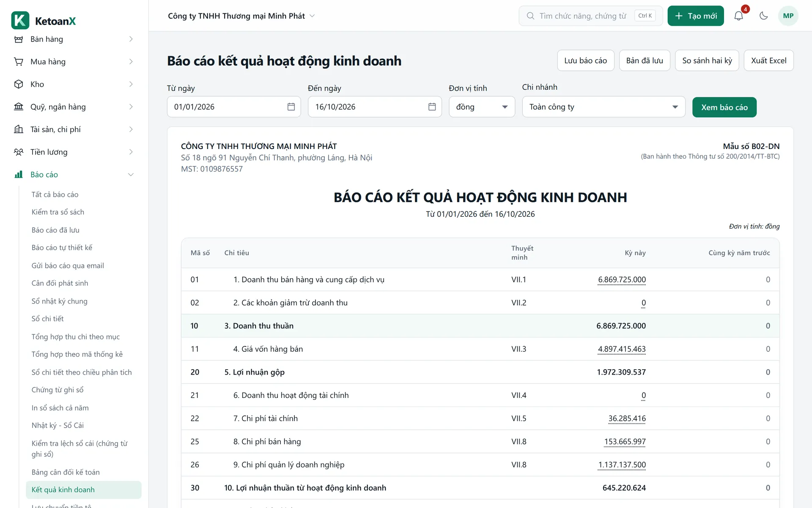812x508 pixels.
Task: Open Bảng cân đối kế toán report
Action: coord(66,472)
